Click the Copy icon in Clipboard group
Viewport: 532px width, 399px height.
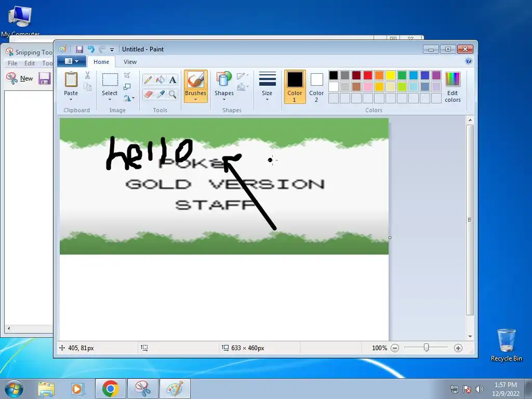tap(87, 87)
